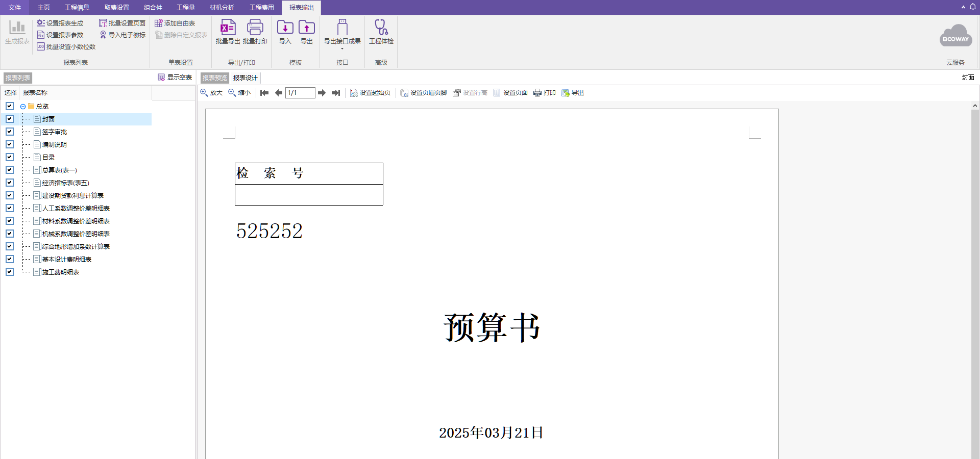The image size is (980, 459).
Task: Select the 报表列表 panel tab
Action: pos(18,78)
